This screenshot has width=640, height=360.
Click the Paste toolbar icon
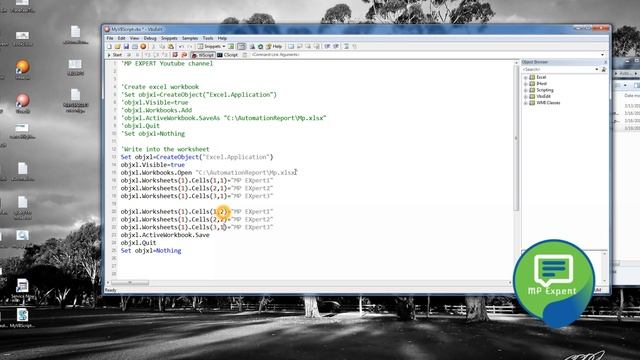point(171,47)
